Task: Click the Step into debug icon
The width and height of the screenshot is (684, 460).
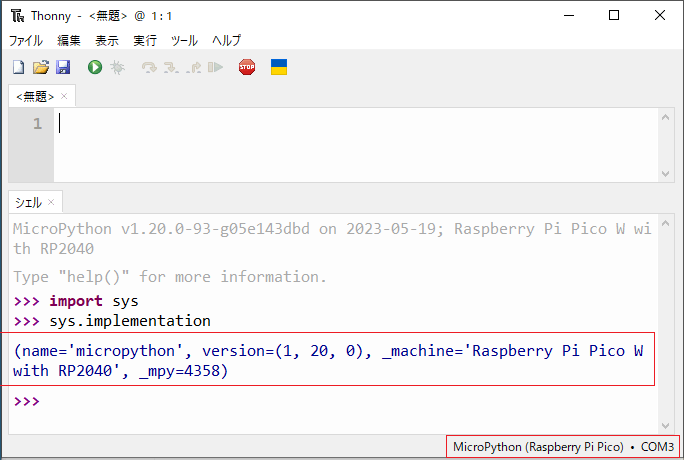Action: pyautogui.click(x=171, y=67)
